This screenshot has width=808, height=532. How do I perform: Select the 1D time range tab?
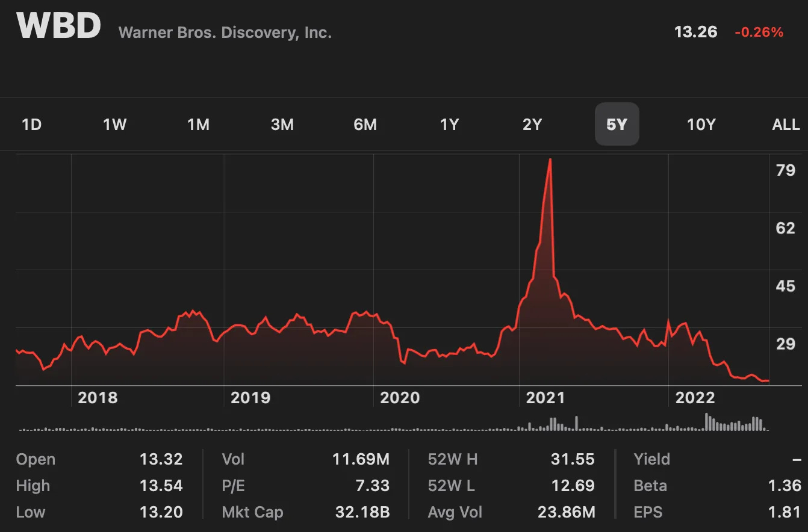31,125
